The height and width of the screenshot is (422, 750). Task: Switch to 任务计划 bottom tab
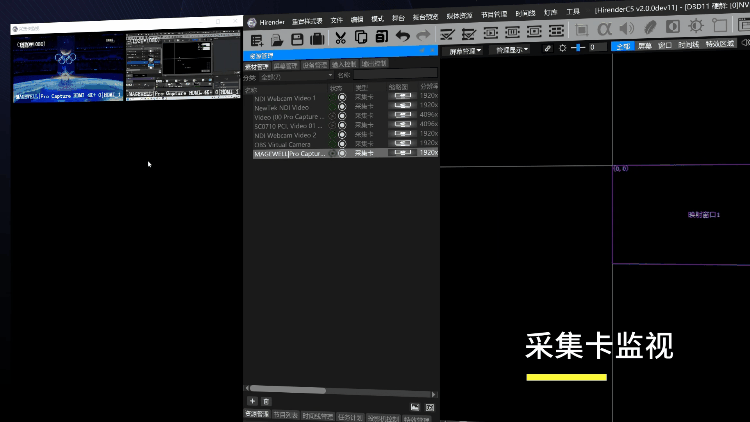350,417
